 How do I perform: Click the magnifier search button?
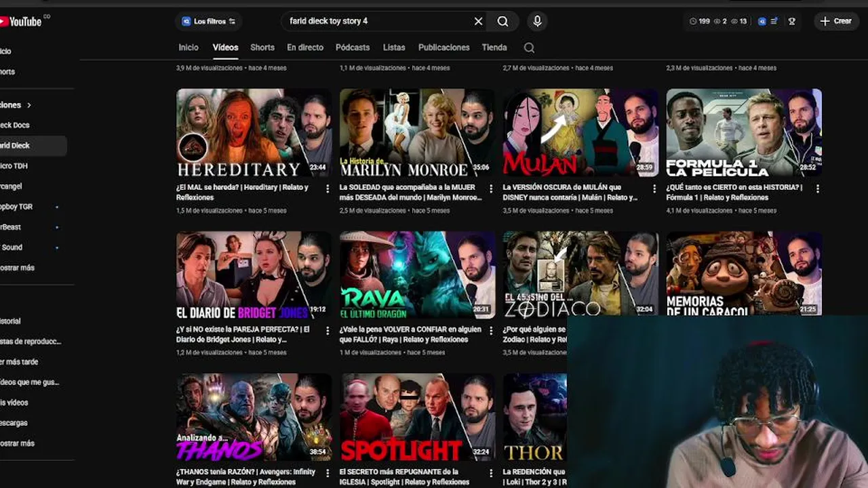pyautogui.click(x=502, y=21)
